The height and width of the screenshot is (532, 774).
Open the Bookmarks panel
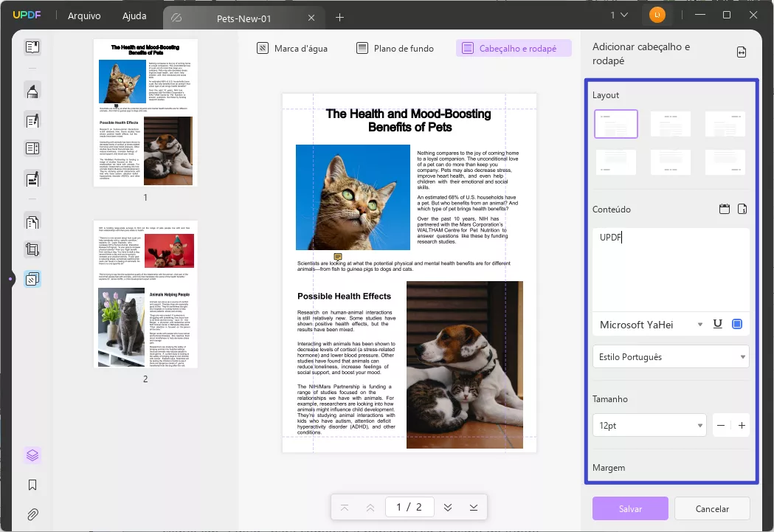point(32,485)
